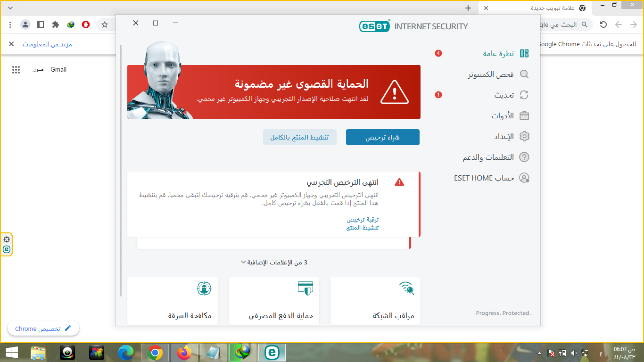644x362 pixels.
Task: Click Chrome reload icon
Action: click(603, 25)
